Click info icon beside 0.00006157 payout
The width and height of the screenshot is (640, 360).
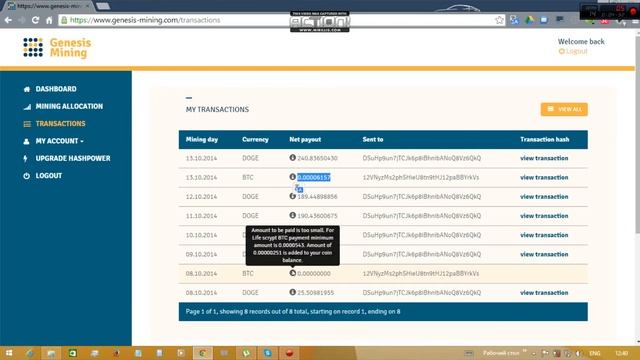pyautogui.click(x=292, y=177)
